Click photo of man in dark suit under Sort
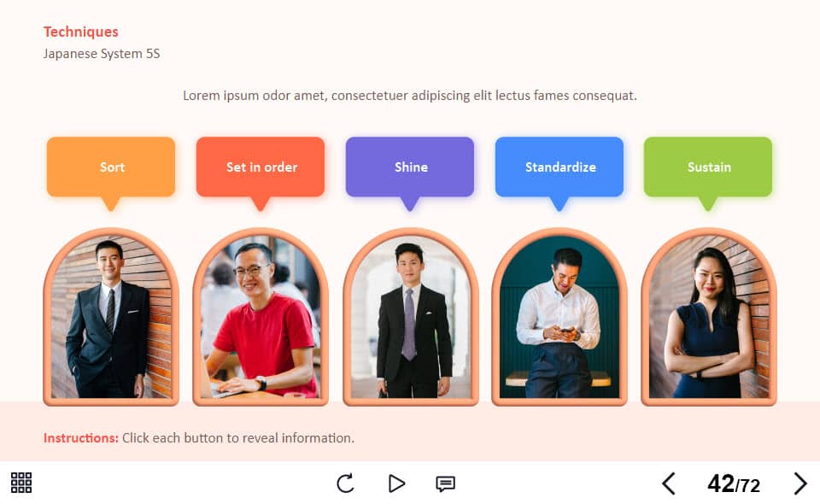Screen dimensions: 820x504 click(111, 317)
